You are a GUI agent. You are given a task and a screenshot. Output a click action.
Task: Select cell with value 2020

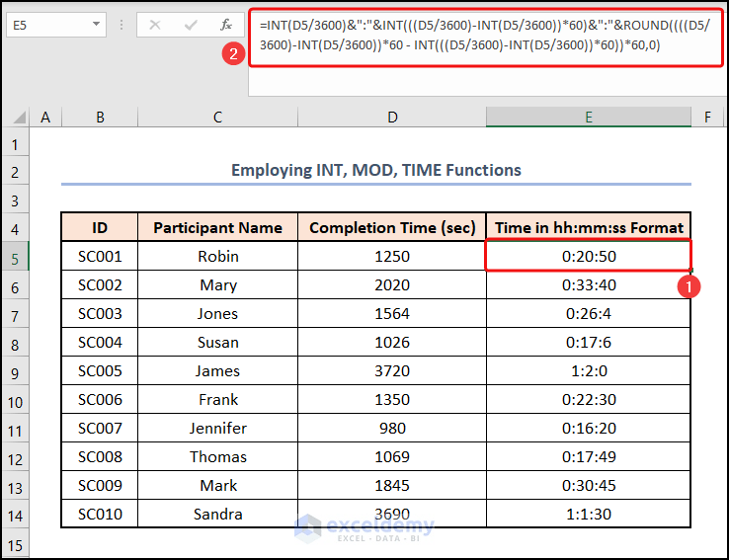click(x=392, y=284)
